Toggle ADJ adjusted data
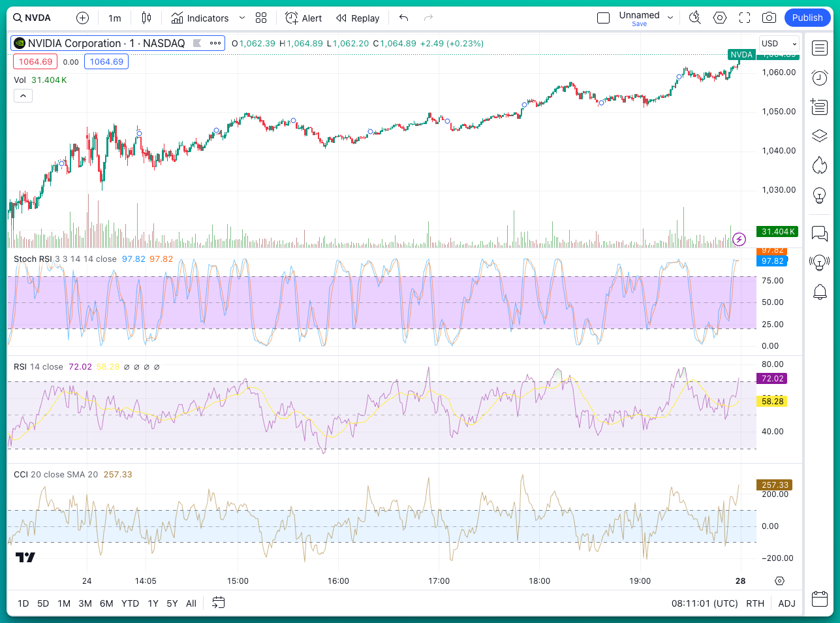 click(786, 603)
